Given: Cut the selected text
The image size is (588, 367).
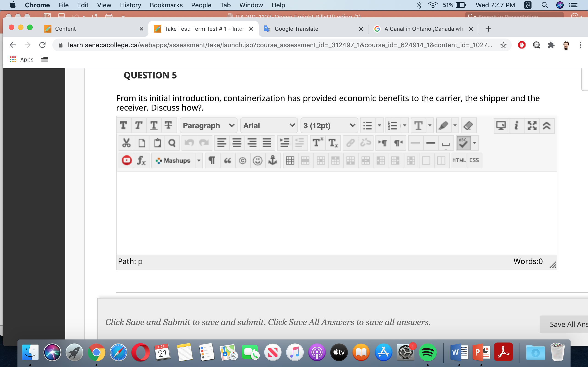Looking at the screenshot, I should click(126, 143).
